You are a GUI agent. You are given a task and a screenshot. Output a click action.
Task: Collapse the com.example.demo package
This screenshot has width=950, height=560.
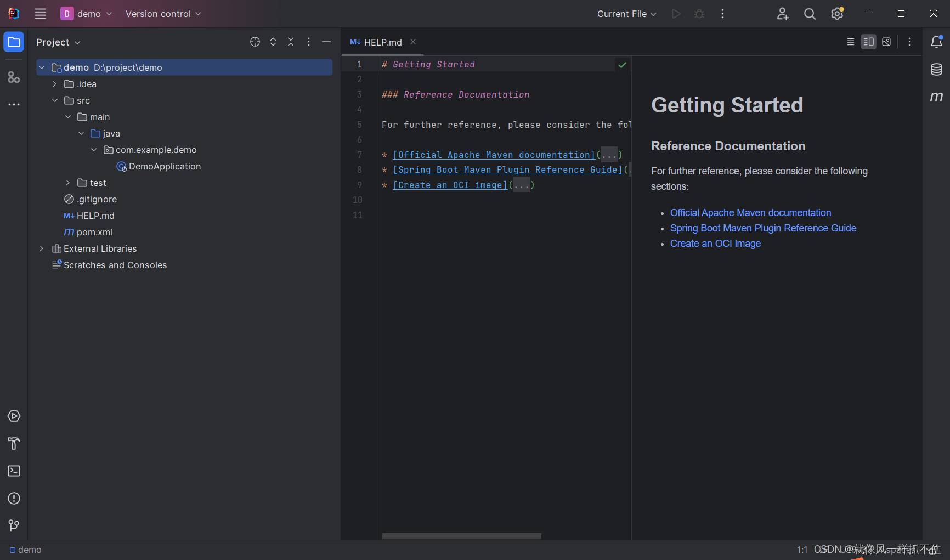pos(94,150)
